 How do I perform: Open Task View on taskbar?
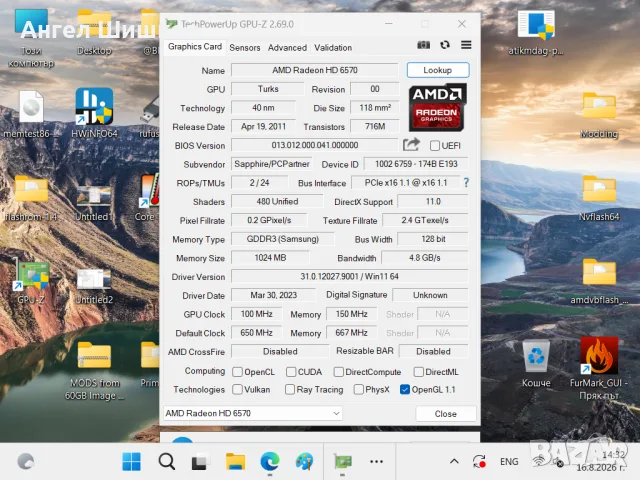pos(200,462)
